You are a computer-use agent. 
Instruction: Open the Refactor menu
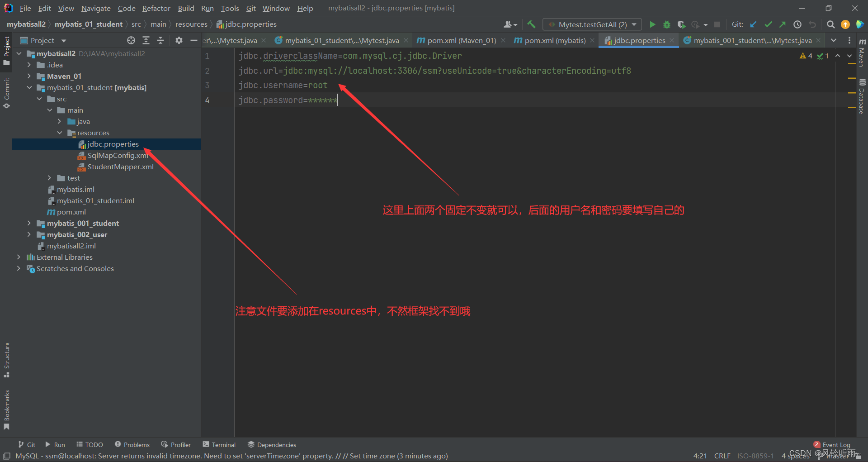(x=156, y=8)
